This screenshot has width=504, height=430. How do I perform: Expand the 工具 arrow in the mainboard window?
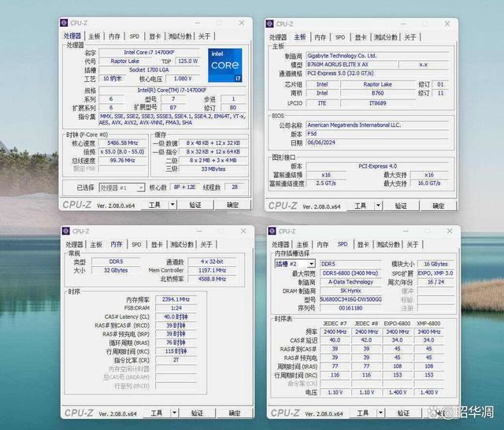coord(378,206)
